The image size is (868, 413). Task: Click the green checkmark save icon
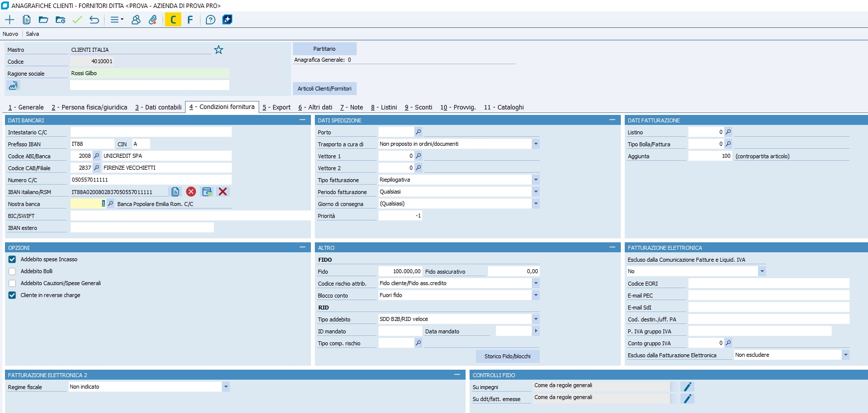click(x=77, y=20)
